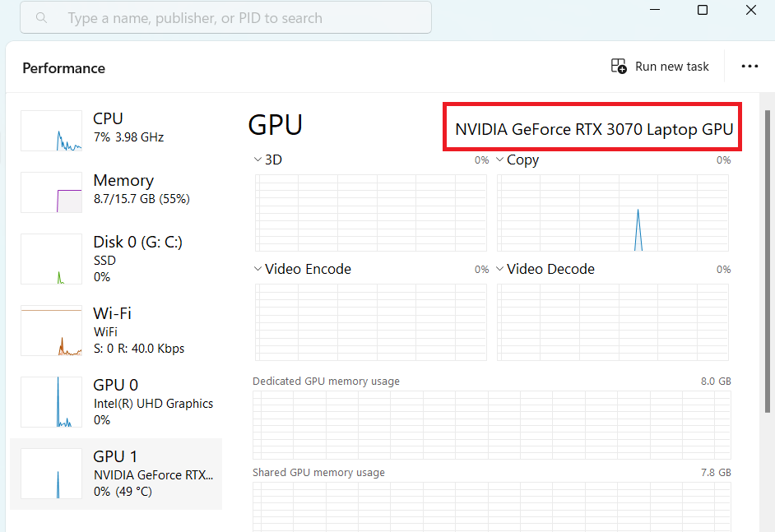Click the Video Decode usage graph
Image resolution: width=775 pixels, height=532 pixels.
(613, 322)
